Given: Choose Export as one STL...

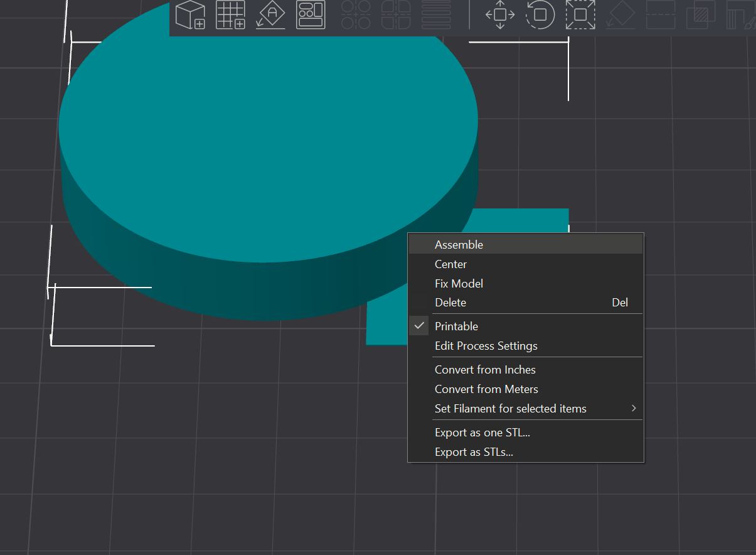Looking at the screenshot, I should point(526,433).
